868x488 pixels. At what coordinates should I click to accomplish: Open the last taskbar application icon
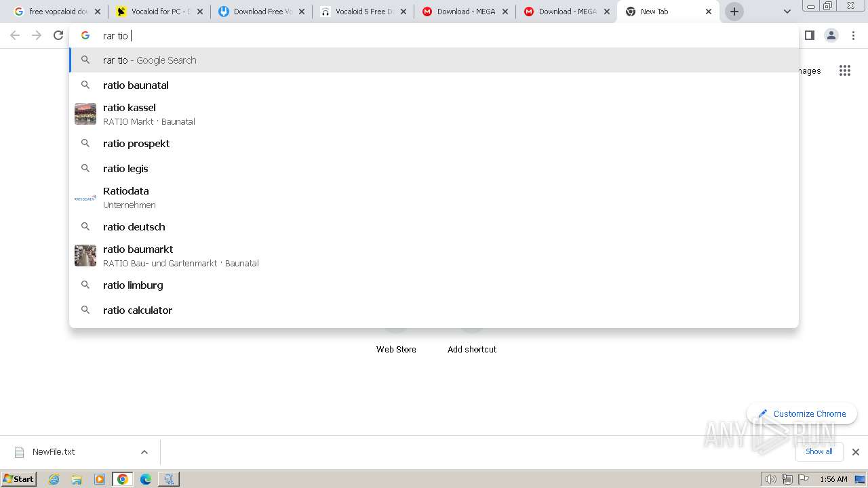coord(168,479)
